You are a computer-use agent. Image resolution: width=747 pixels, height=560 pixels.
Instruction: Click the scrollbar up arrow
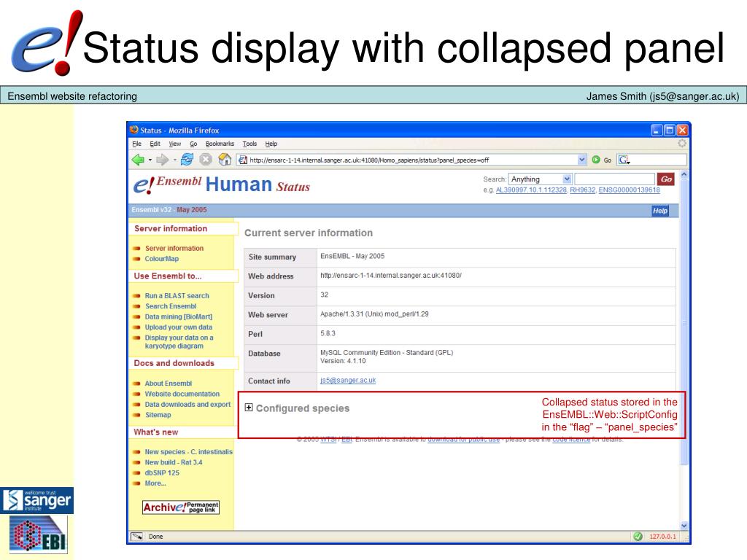pyautogui.click(x=684, y=175)
